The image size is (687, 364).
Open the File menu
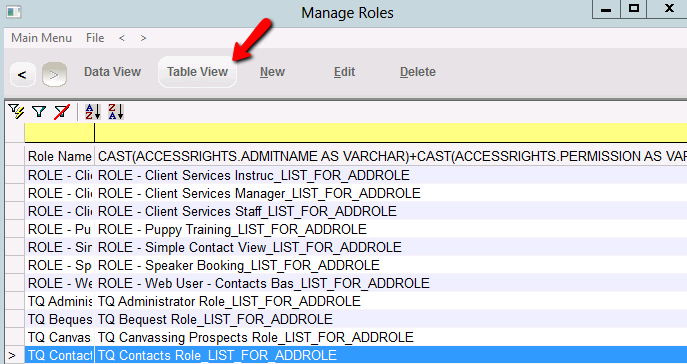[95, 38]
